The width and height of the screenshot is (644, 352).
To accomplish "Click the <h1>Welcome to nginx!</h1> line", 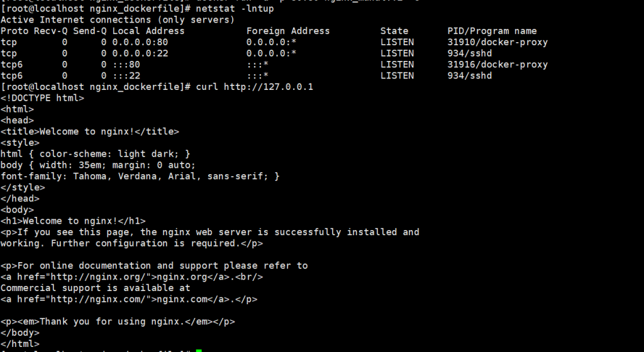I will pyautogui.click(x=73, y=221).
